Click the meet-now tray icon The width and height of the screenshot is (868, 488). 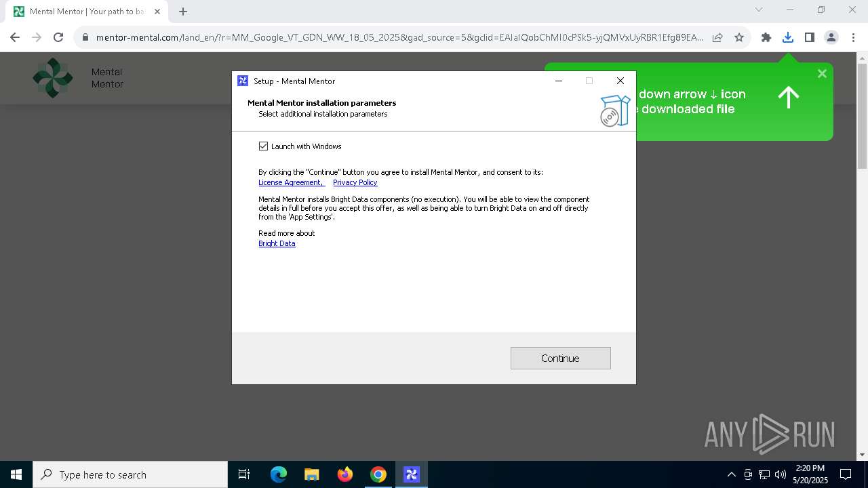748,474
